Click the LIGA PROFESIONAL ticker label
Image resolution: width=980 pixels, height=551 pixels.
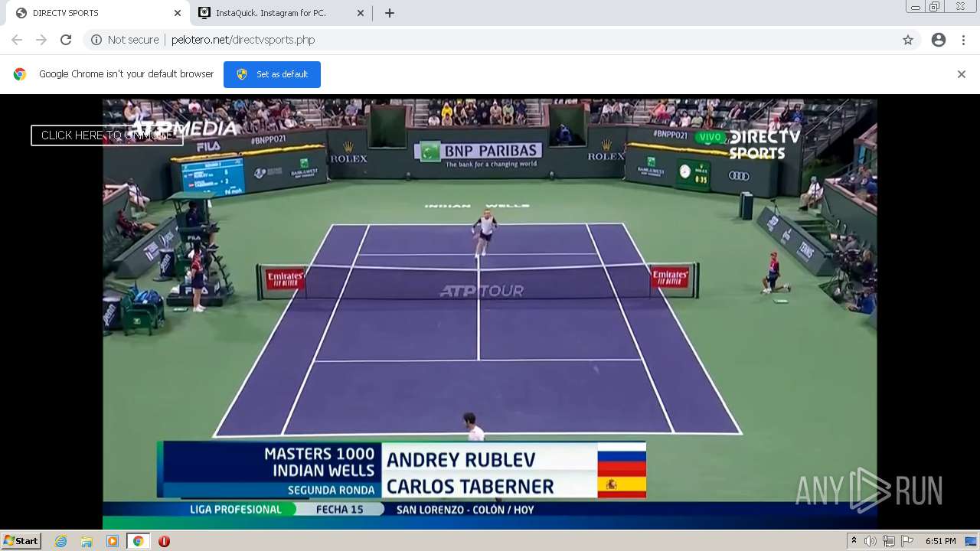coord(236,510)
